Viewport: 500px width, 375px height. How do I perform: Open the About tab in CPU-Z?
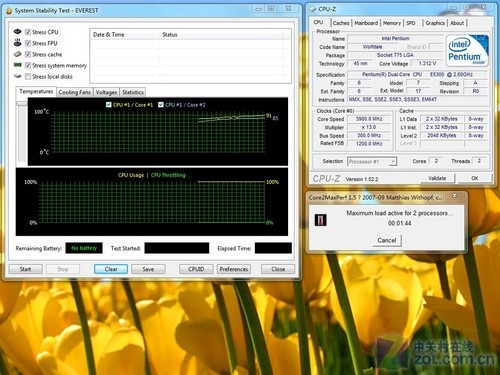[x=457, y=23]
